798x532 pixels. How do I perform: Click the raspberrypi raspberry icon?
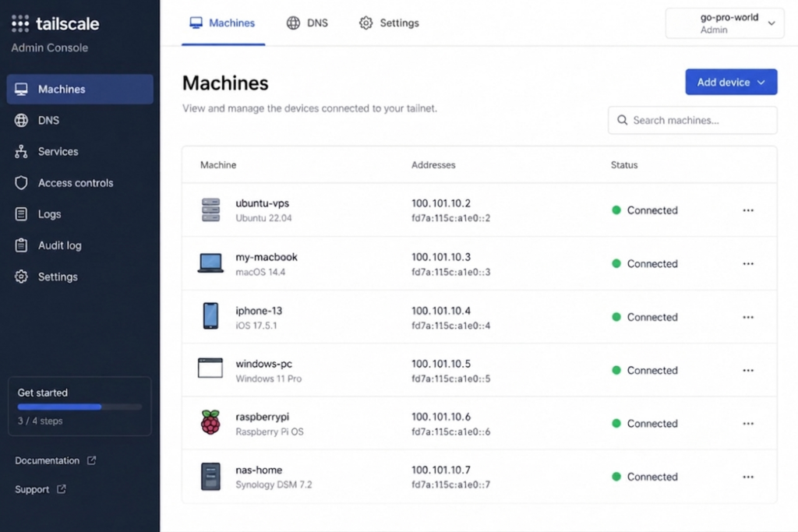point(210,421)
